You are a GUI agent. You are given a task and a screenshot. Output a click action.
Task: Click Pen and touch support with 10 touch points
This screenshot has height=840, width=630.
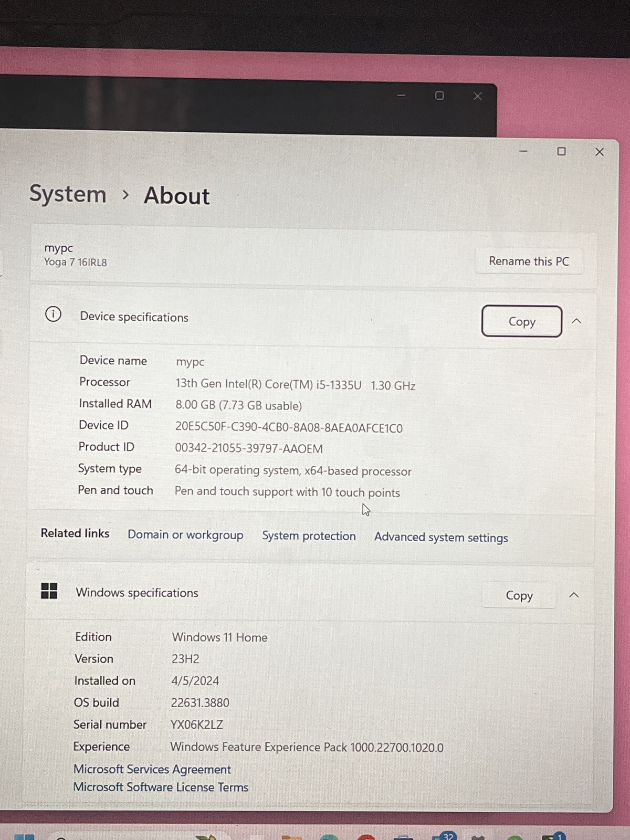[x=287, y=492]
